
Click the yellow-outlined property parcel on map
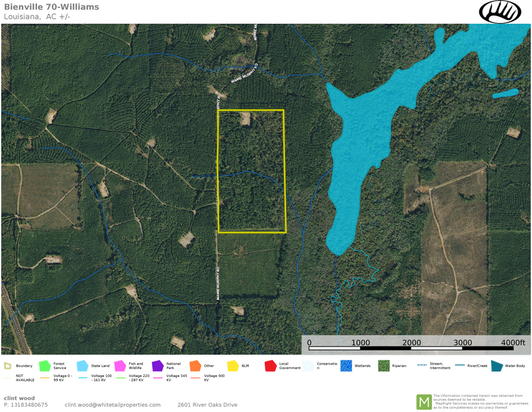pyautogui.click(x=252, y=171)
